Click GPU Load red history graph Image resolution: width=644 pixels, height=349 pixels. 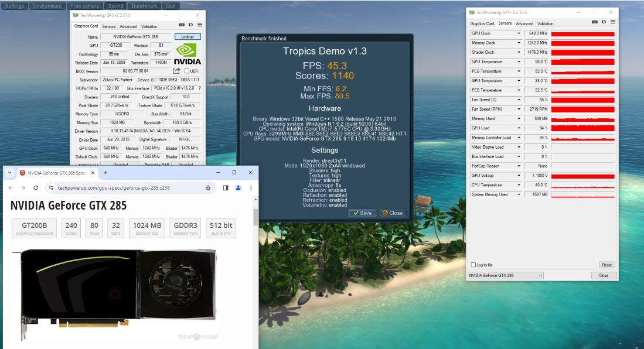(583, 128)
